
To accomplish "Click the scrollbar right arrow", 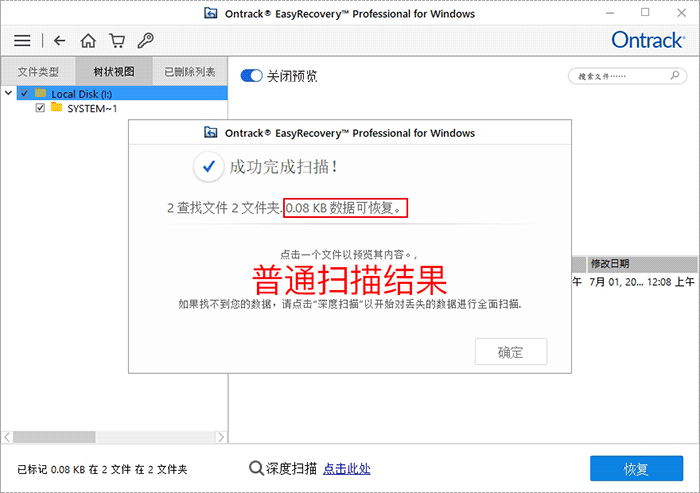I will pos(221,437).
